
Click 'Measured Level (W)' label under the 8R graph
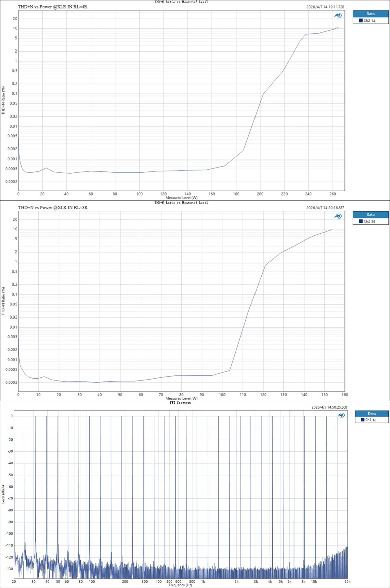(x=181, y=398)
